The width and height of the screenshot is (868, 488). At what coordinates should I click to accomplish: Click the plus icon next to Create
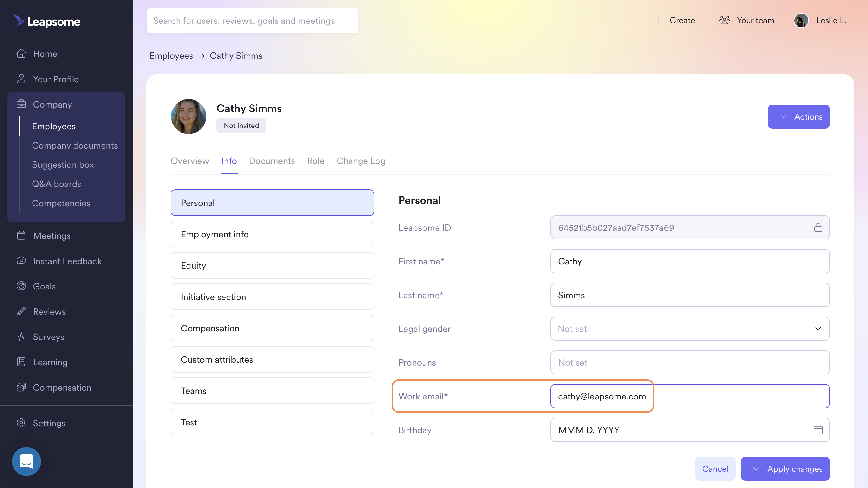coord(659,20)
